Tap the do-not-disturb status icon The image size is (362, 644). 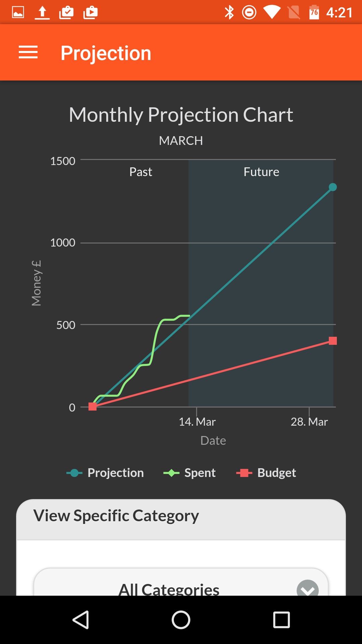pos(249,12)
